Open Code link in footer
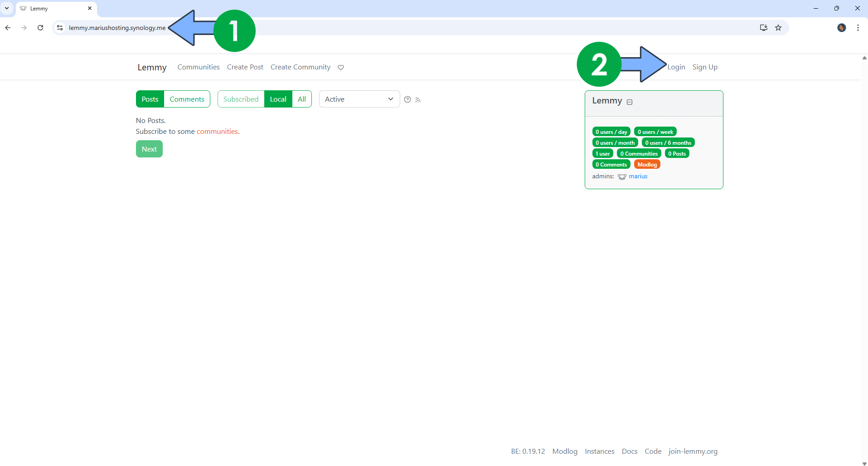This screenshot has width=868, height=466. coord(653,451)
